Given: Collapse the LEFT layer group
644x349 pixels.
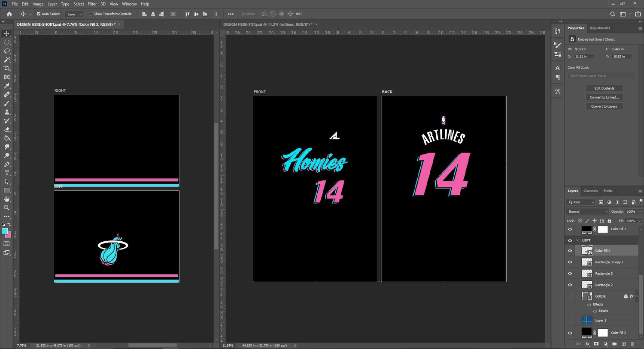Looking at the screenshot, I should [577, 241].
